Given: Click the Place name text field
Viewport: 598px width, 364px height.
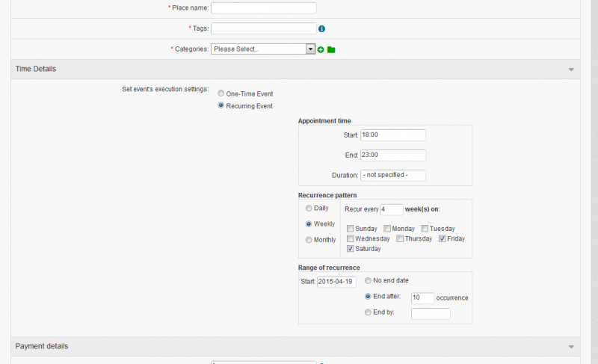Looking at the screenshot, I should 264,8.
